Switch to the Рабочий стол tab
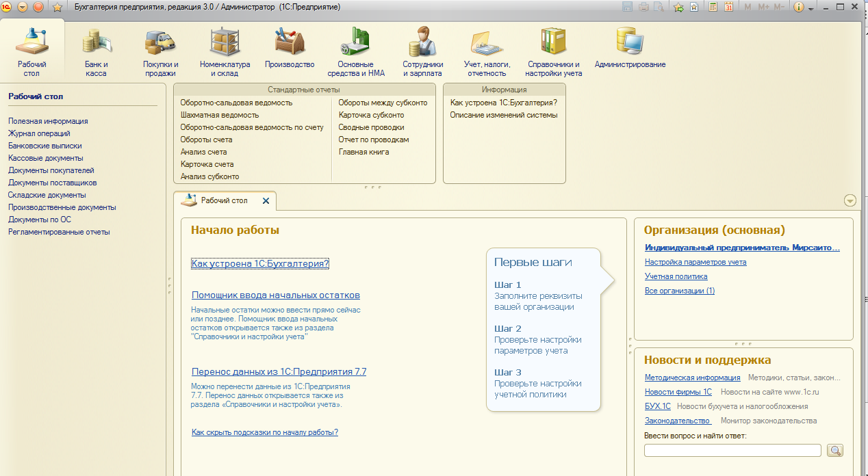The image size is (868, 476). (x=224, y=200)
